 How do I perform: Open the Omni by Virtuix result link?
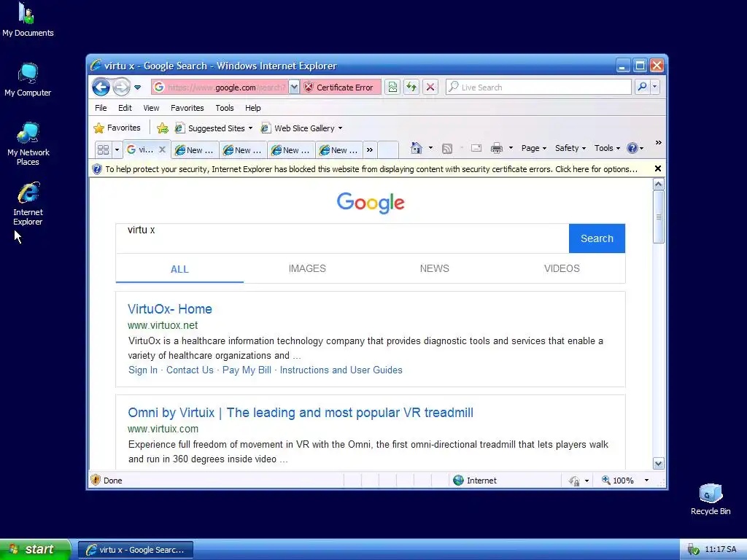(x=301, y=413)
